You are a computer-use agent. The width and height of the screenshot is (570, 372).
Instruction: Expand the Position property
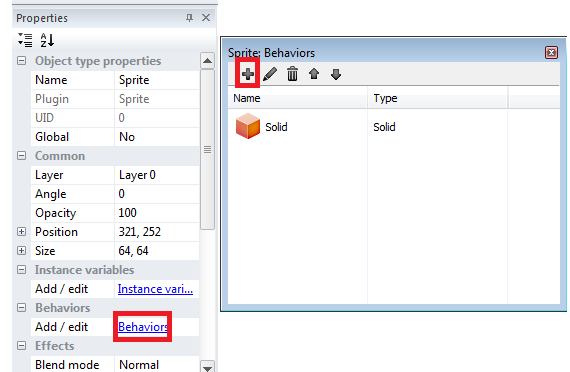click(x=21, y=232)
